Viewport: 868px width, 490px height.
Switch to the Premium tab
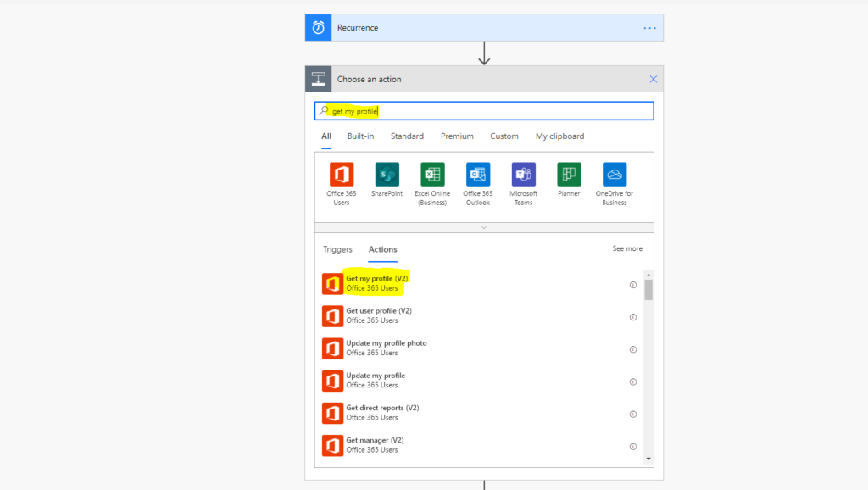click(457, 136)
